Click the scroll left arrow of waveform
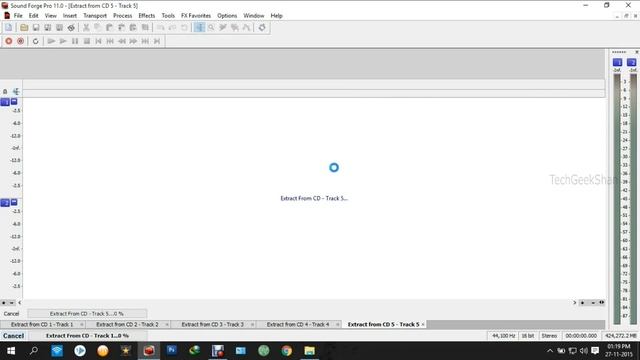 tap(20, 303)
